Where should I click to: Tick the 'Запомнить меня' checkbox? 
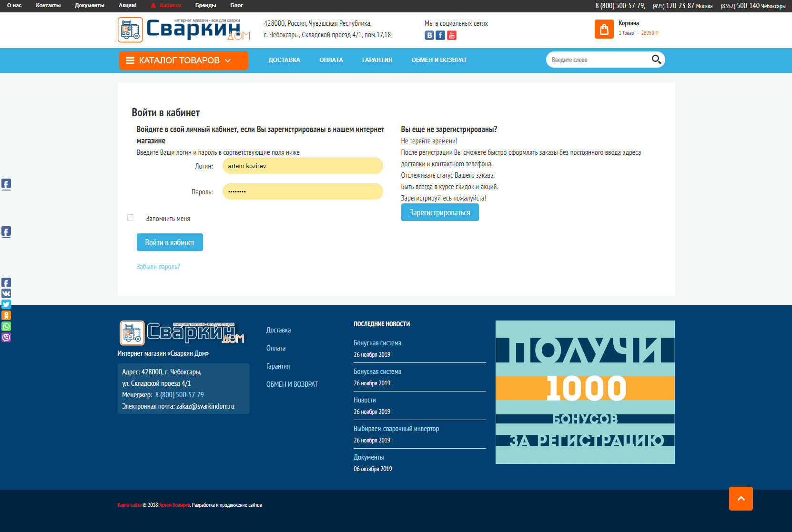(130, 218)
